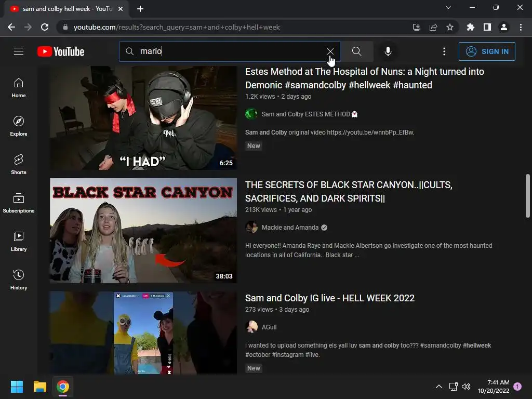Go to Home in the sidebar
532x399 pixels.
tap(19, 88)
